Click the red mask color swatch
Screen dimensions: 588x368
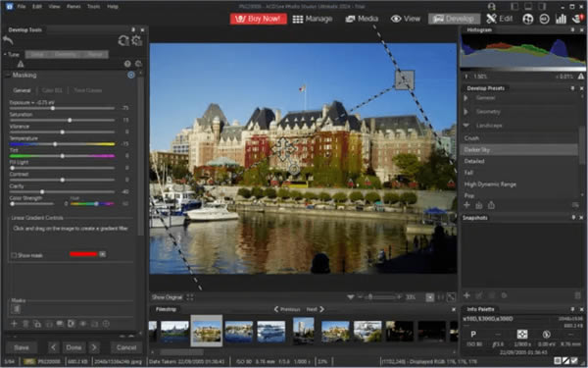pyautogui.click(x=83, y=254)
